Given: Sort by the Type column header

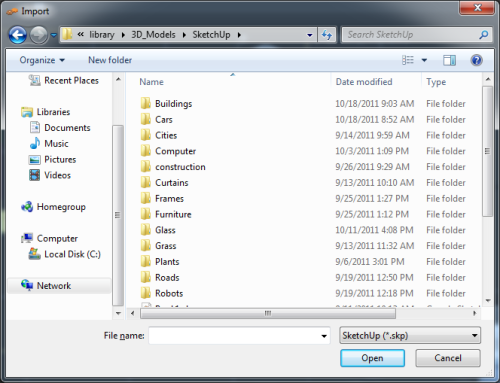Looking at the screenshot, I should click(x=436, y=82).
